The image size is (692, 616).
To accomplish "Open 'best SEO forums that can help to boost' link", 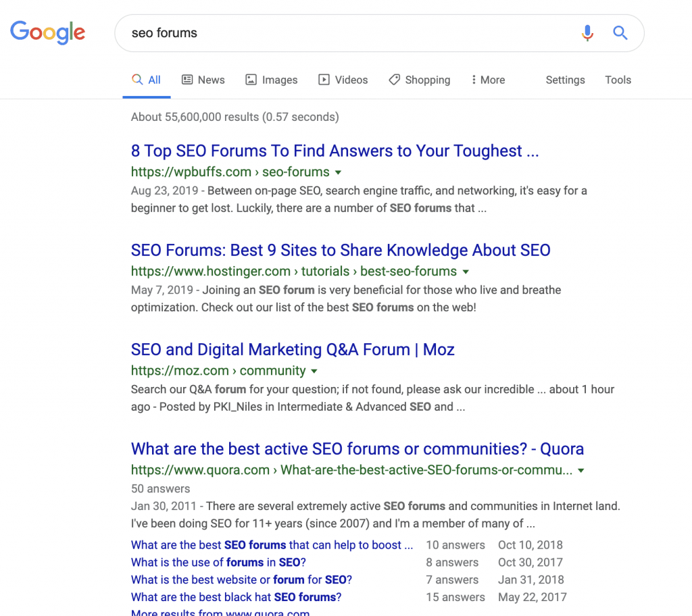I will [272, 545].
